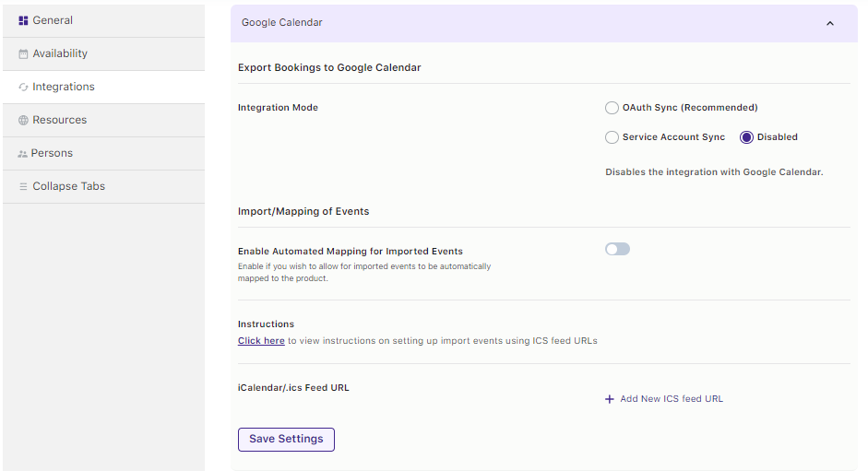Click the 'Import/Mapping of Events' heading
The width and height of the screenshot is (868, 471).
303,211
